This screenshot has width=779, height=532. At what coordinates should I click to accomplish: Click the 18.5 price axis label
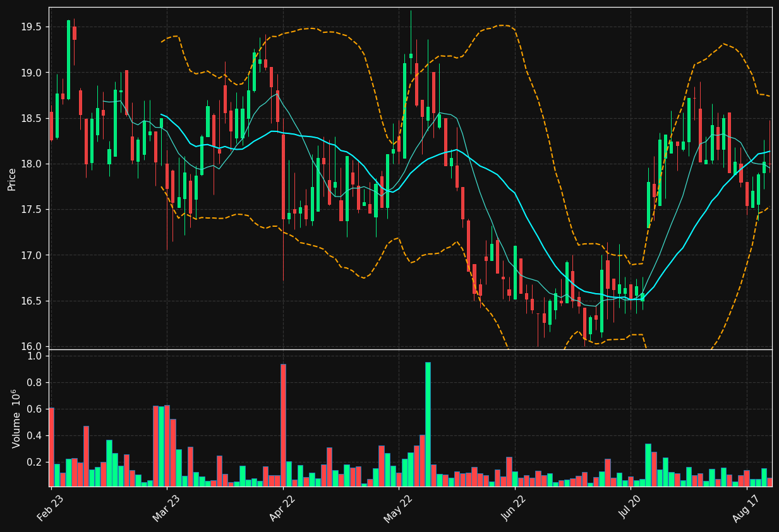(x=30, y=118)
